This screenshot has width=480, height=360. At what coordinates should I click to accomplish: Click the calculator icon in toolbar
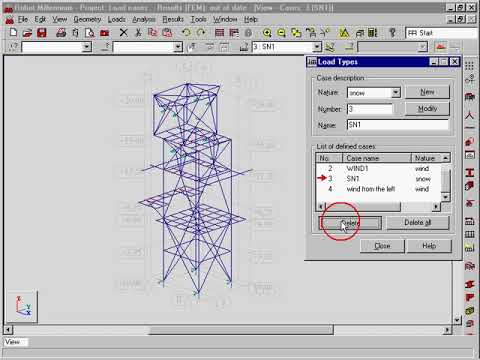[373, 32]
